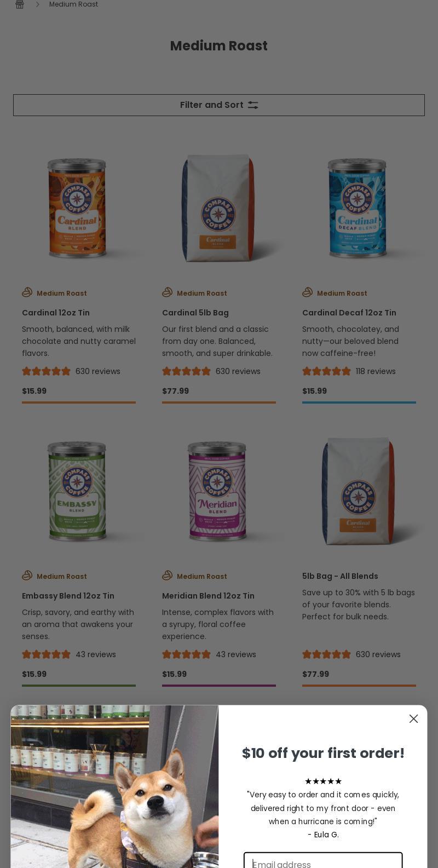
Task: Select the Embassy Blend green tin image
Action: pyautogui.click(x=77, y=491)
